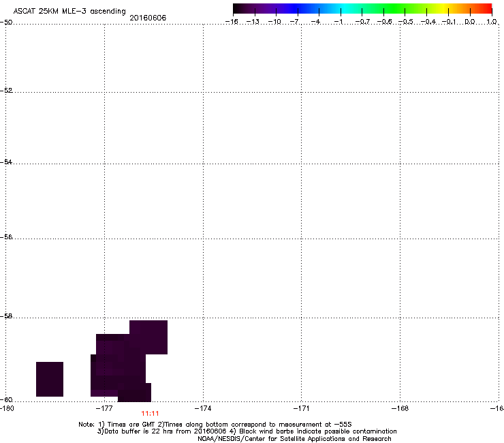Click the 'ASCAT 25KM MLE-3 ascending' title
The image size is (504, 443).
69,11
